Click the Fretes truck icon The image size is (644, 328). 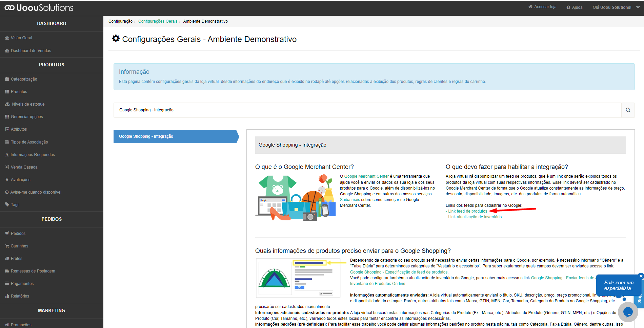click(x=7, y=259)
